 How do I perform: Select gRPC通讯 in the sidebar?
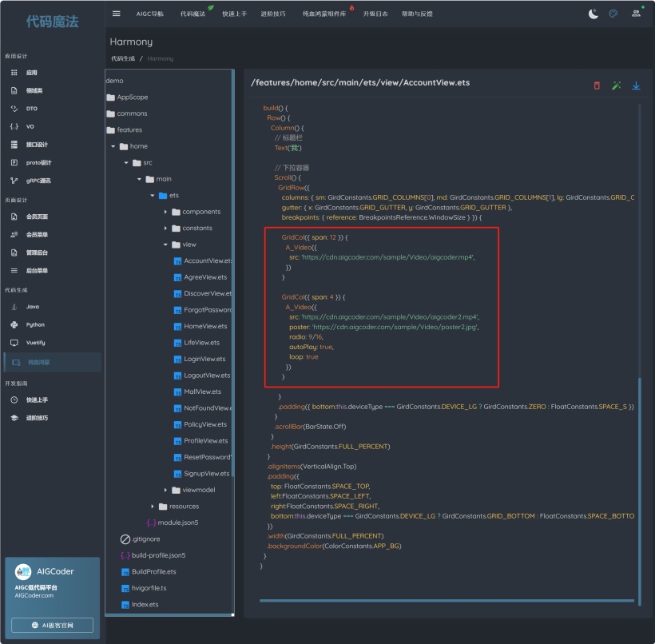pyautogui.click(x=38, y=181)
